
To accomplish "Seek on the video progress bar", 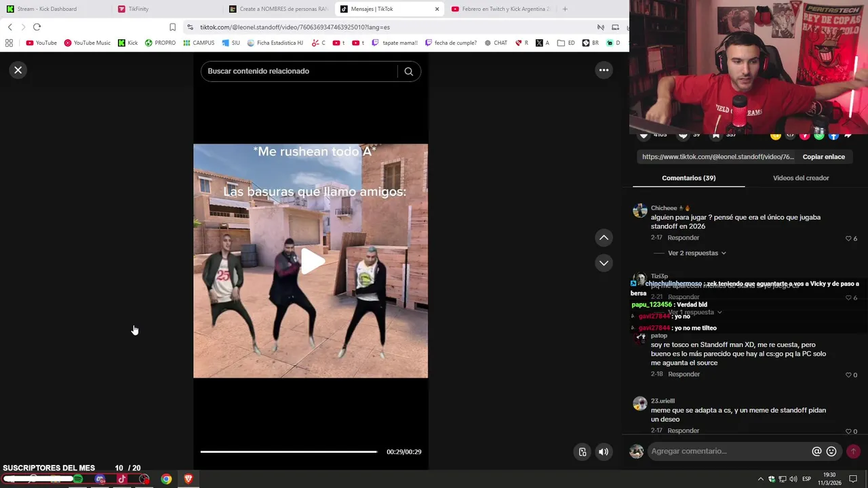I will [x=289, y=451].
